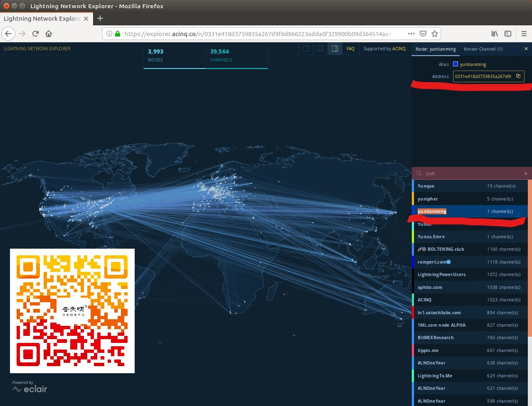Open a new browser tab
Screen dimensions: 532x406
[x=100, y=18]
